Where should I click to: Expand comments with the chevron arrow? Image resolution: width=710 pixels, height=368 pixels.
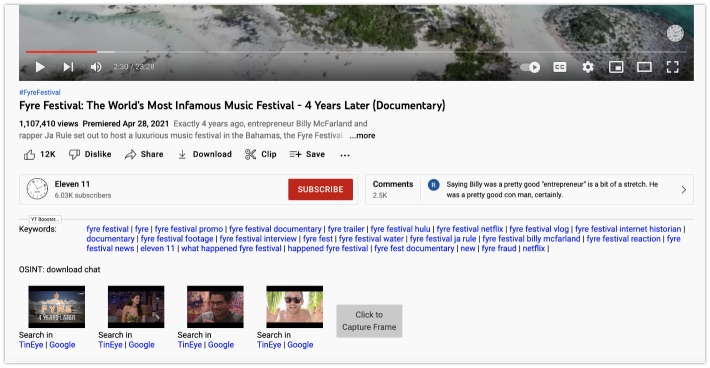point(684,190)
